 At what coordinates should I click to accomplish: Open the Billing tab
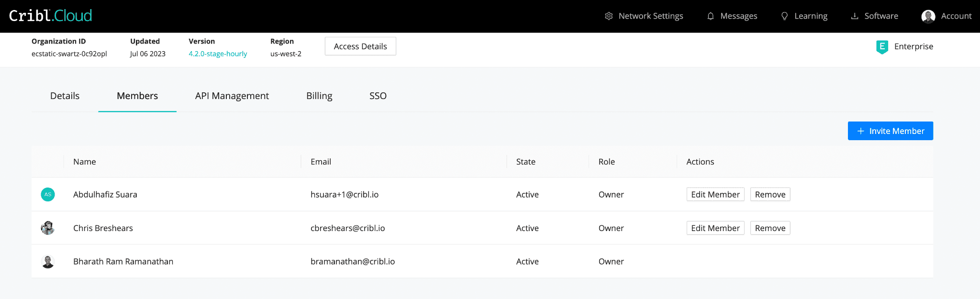click(x=319, y=96)
